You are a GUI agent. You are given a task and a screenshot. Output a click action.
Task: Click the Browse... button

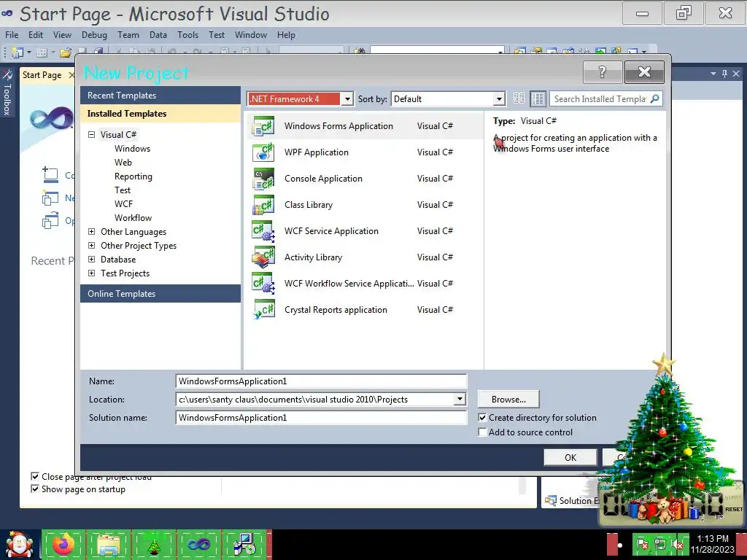point(508,400)
